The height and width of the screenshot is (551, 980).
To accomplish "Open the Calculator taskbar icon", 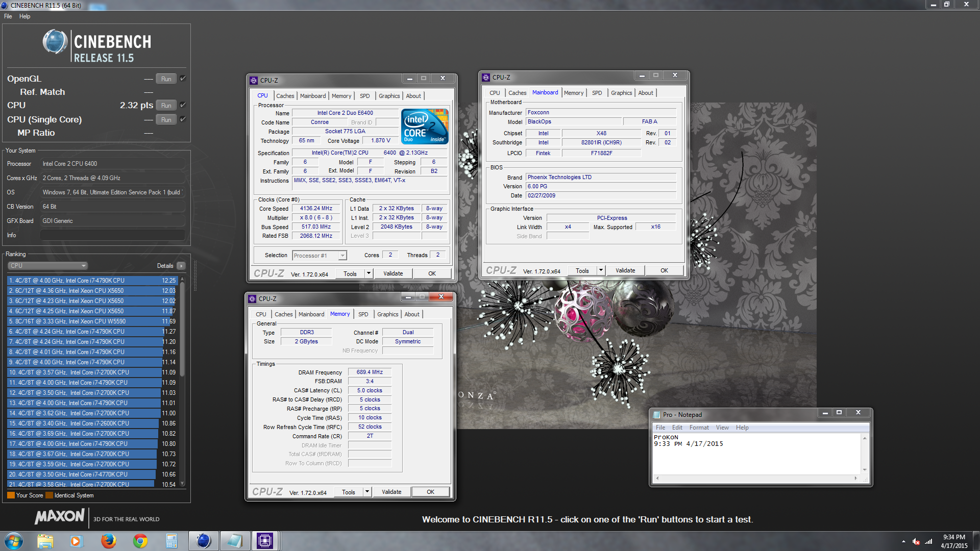I will (x=171, y=541).
